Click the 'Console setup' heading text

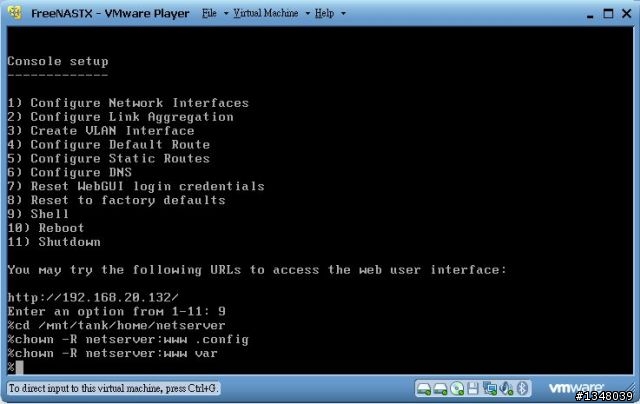tap(58, 62)
